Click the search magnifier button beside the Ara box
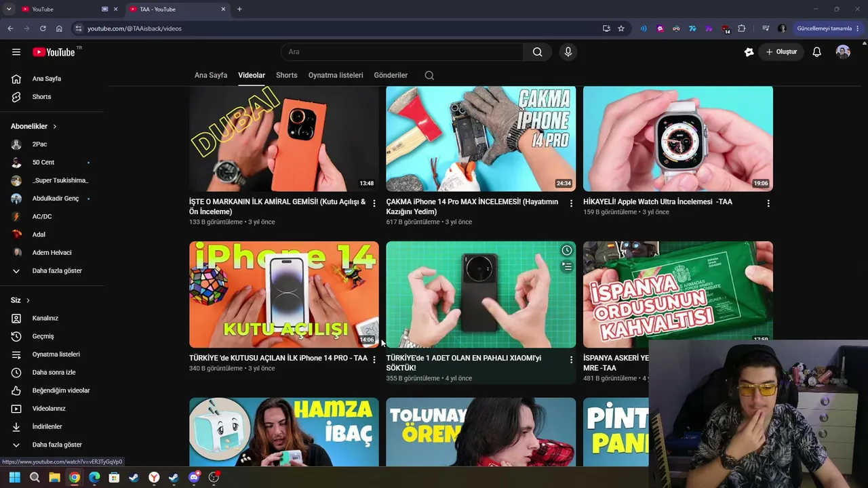The image size is (868, 488). tap(537, 52)
